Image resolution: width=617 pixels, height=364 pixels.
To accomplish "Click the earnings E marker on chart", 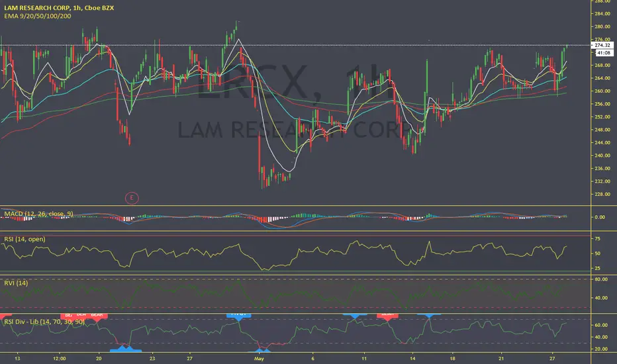I will coord(132,198).
